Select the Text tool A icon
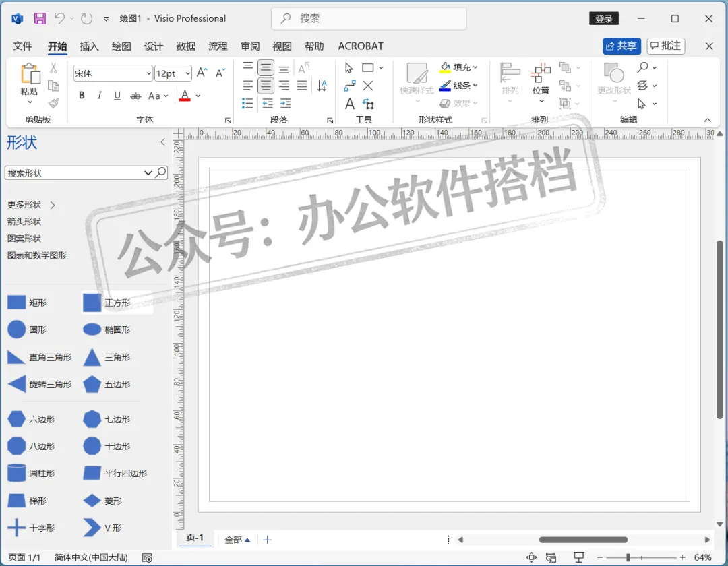 click(x=350, y=104)
